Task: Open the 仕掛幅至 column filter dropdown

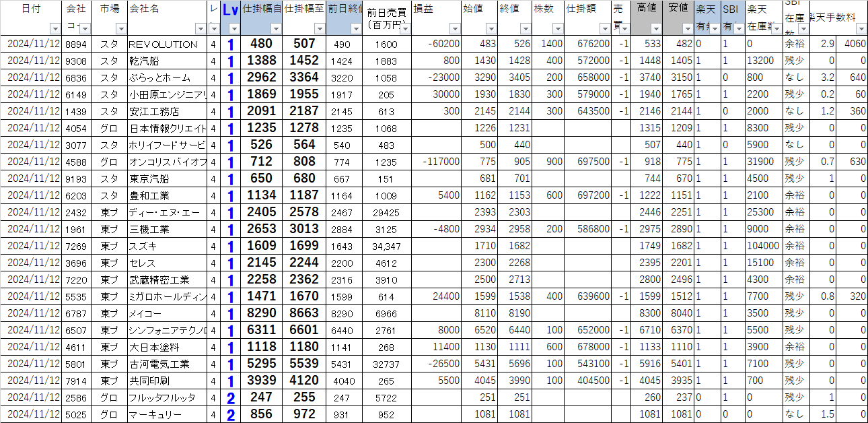Action: click(320, 29)
